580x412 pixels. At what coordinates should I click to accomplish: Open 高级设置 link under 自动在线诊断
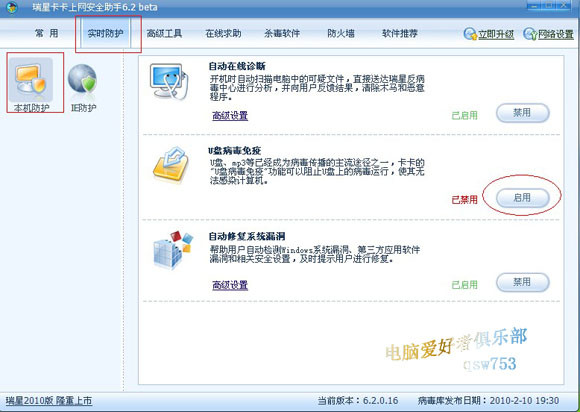[x=230, y=115]
